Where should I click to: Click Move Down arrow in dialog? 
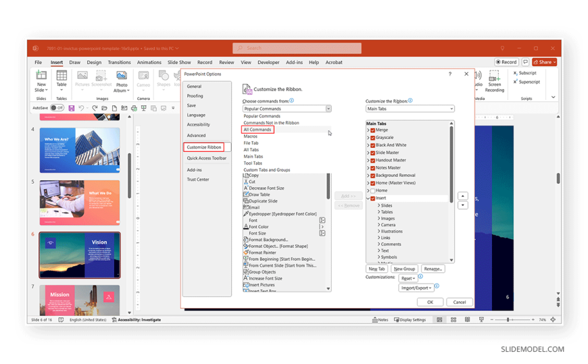pos(463,205)
